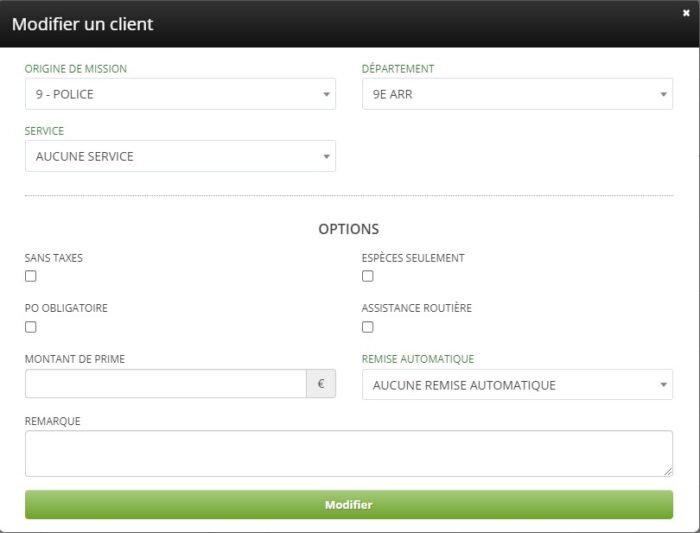Expand the Département dropdown showing 9E ARR

coord(517,95)
